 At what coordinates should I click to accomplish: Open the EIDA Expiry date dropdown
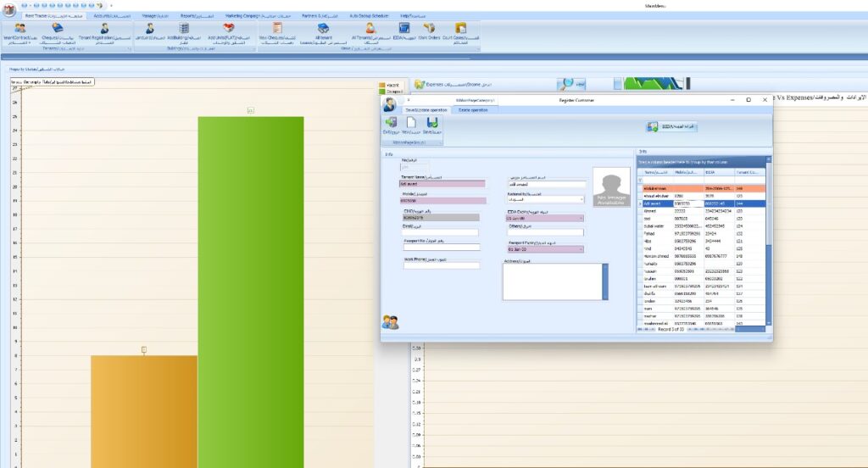[x=581, y=218]
